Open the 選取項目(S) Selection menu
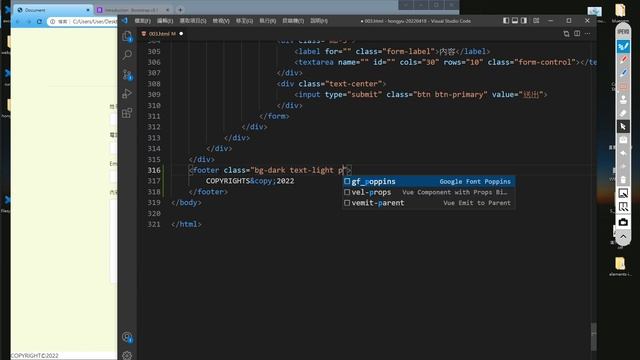This screenshot has height=360, width=640. coord(193,21)
